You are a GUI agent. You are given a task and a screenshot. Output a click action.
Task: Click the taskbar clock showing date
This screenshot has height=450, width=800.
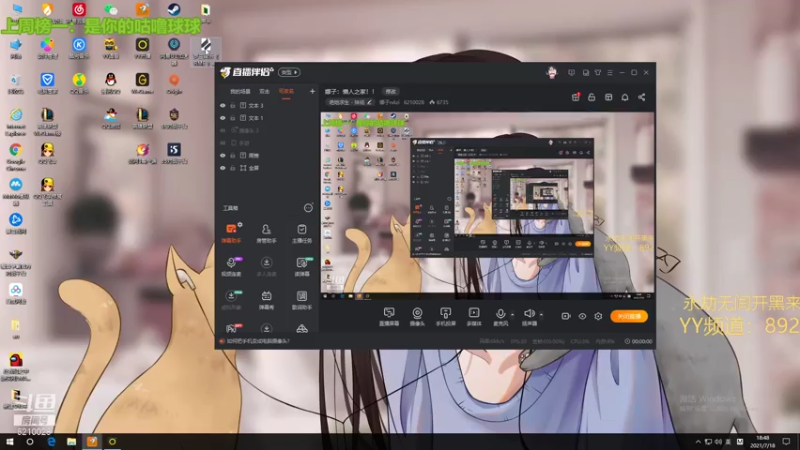point(763,442)
